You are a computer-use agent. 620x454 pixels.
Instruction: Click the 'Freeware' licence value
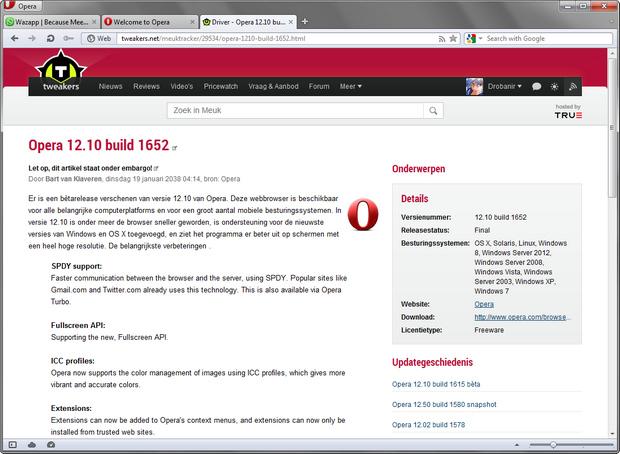coord(489,330)
